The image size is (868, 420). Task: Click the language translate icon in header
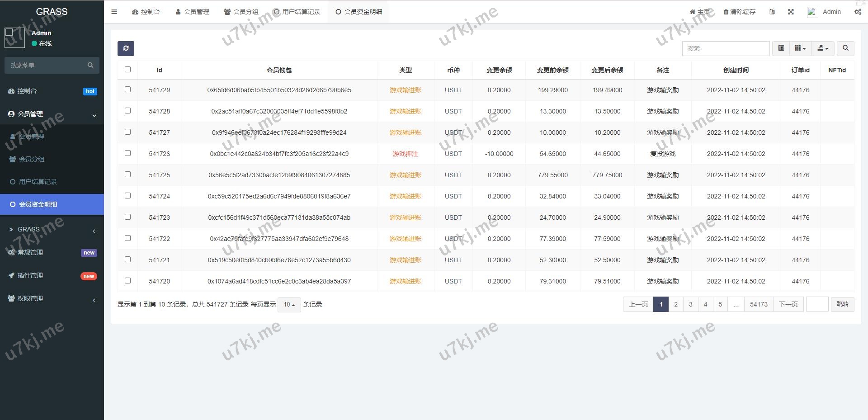point(772,12)
